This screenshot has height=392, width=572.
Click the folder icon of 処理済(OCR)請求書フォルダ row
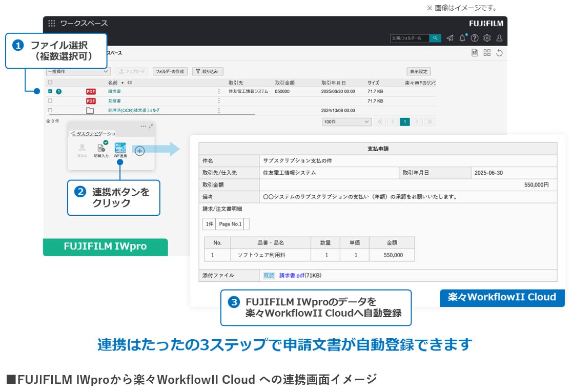coord(90,111)
